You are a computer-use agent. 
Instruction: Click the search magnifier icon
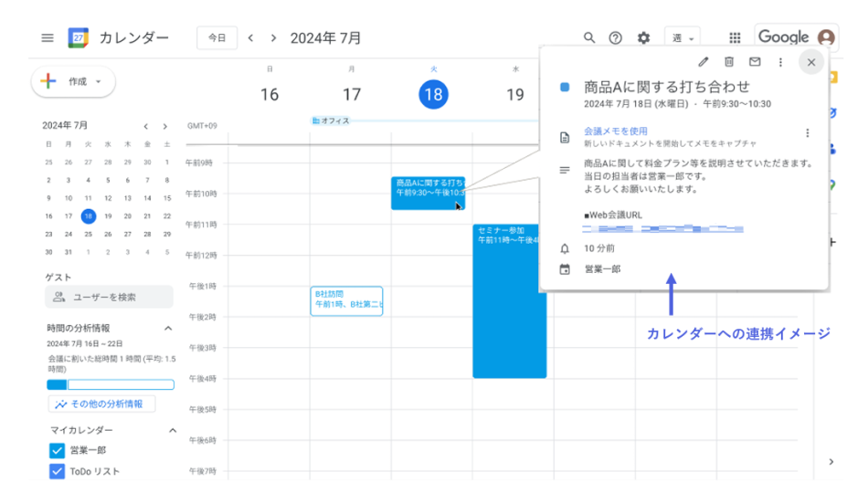tap(589, 37)
